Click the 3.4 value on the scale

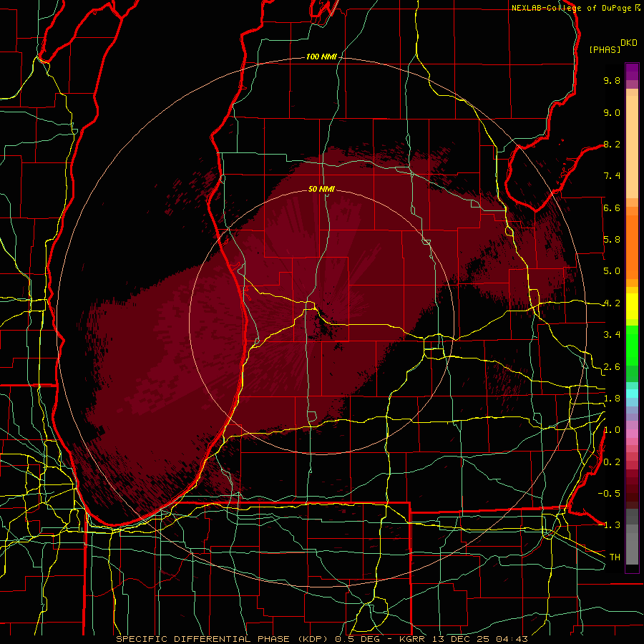612,335
